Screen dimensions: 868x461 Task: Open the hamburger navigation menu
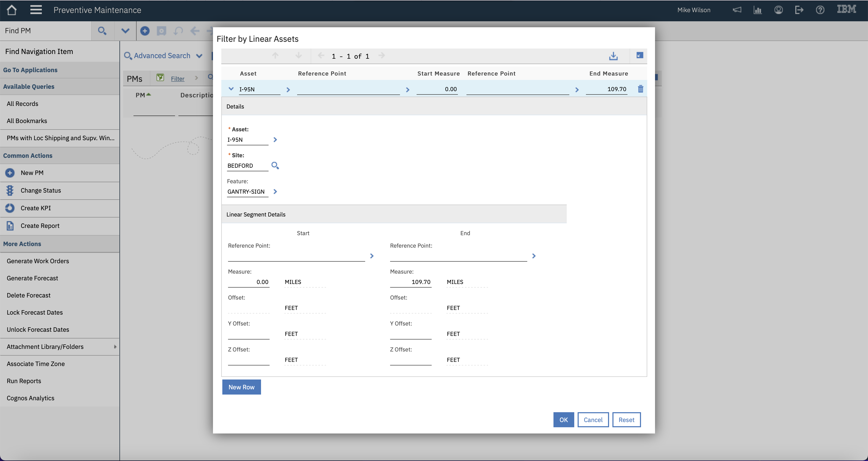(36, 10)
